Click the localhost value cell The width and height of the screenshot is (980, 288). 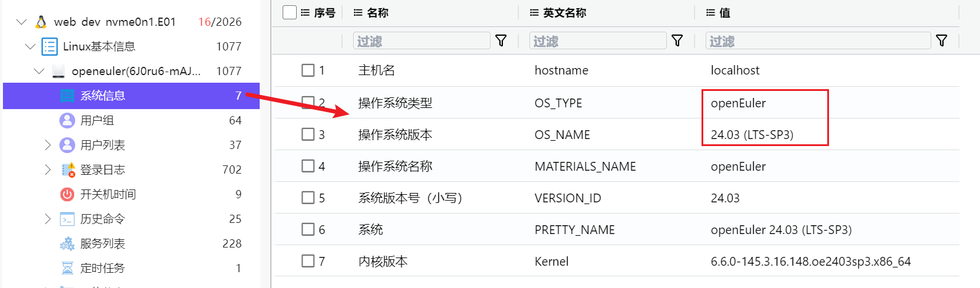pos(735,70)
